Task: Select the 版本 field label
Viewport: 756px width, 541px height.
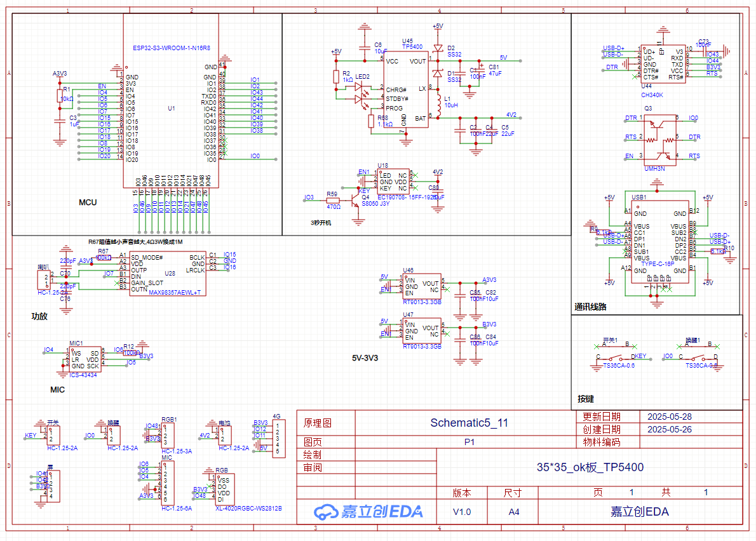Action: (462, 493)
